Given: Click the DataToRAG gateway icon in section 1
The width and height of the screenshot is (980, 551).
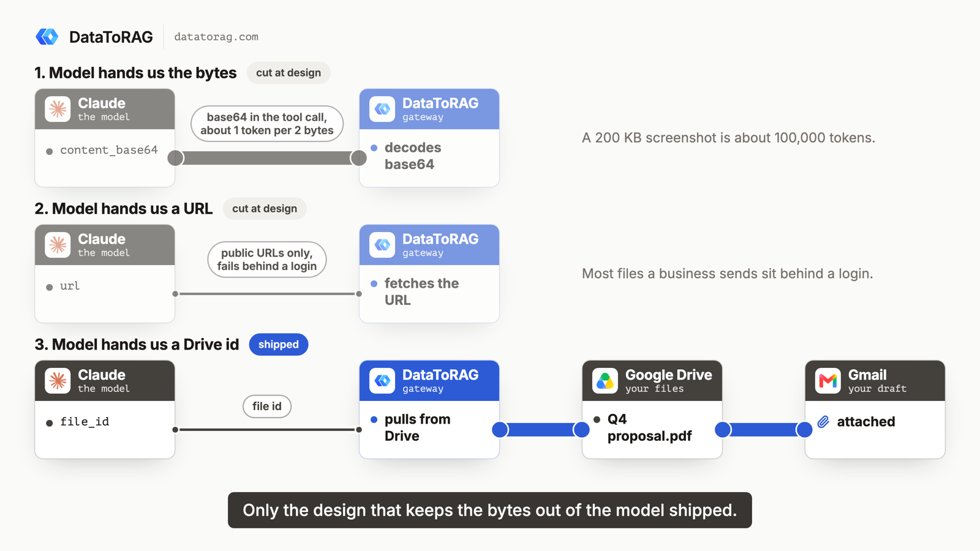Looking at the screenshot, I should click(382, 109).
